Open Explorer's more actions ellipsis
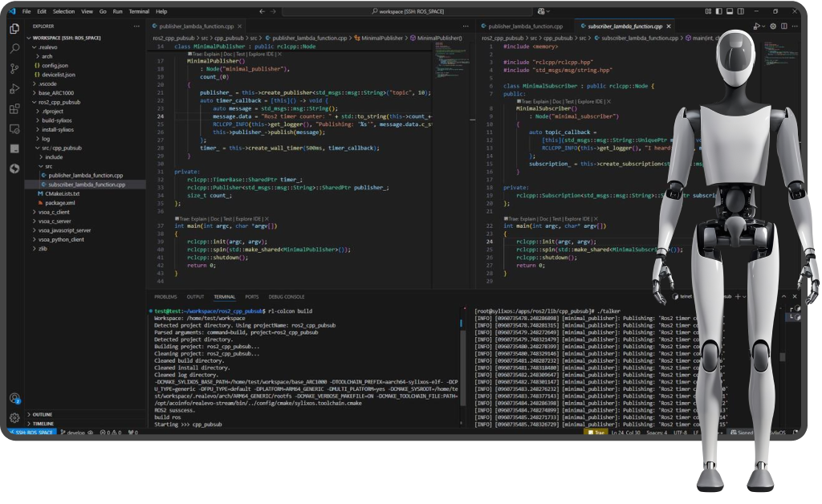This screenshot has width=822, height=504. [136, 26]
